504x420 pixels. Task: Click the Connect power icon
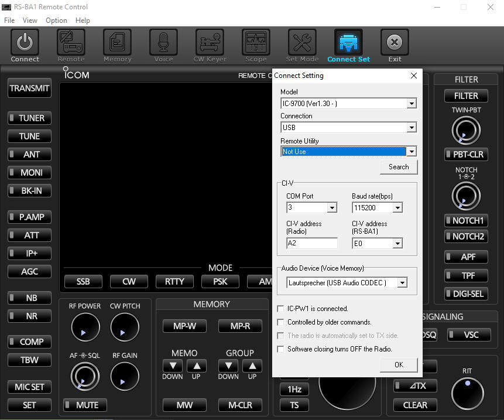(x=25, y=42)
